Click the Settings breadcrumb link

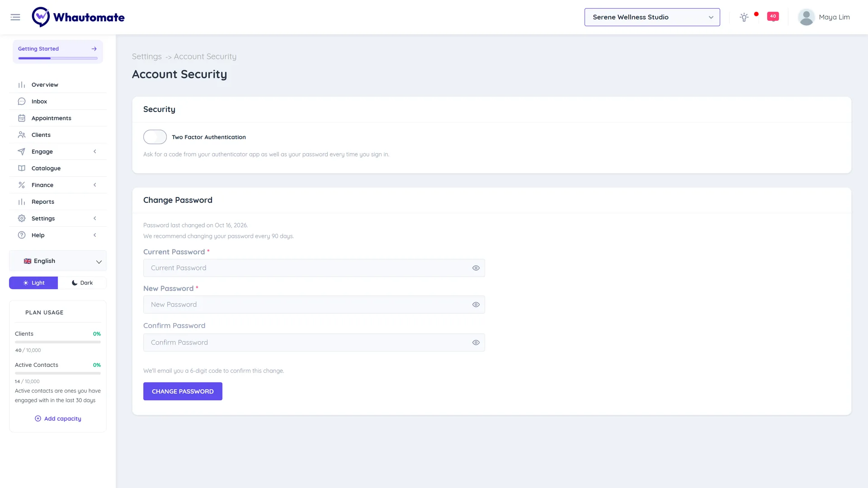point(146,56)
